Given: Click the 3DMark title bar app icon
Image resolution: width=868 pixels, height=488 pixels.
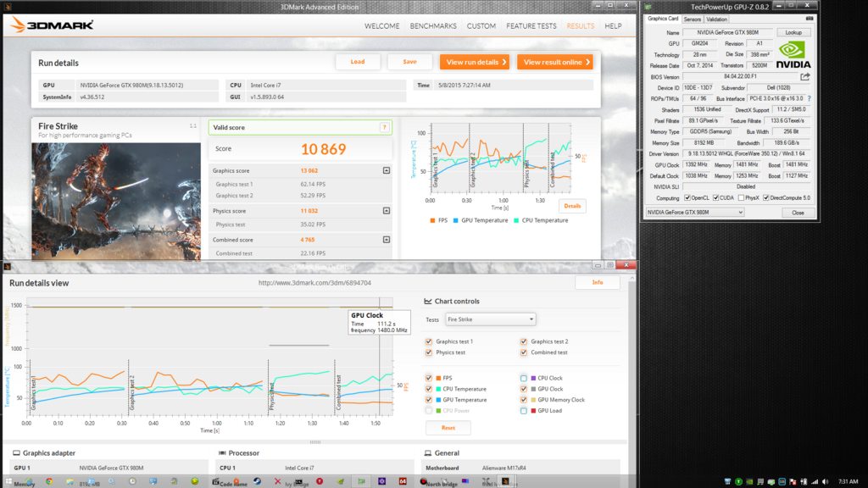Looking at the screenshot, I should pos(8,7).
